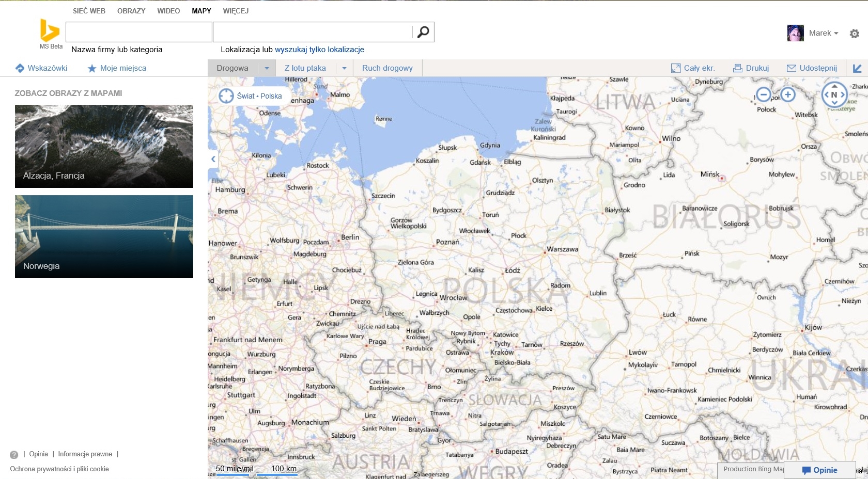Viewport: 868px width, 479px height.
Task: Expand the Z lotu ptaka dropdown
Action: click(344, 68)
